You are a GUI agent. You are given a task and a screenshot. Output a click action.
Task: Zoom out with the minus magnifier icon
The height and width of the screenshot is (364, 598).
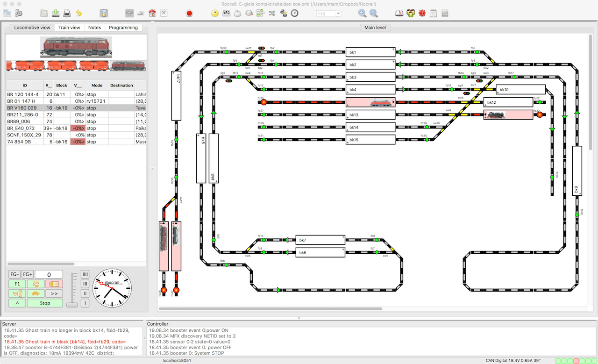(x=374, y=13)
